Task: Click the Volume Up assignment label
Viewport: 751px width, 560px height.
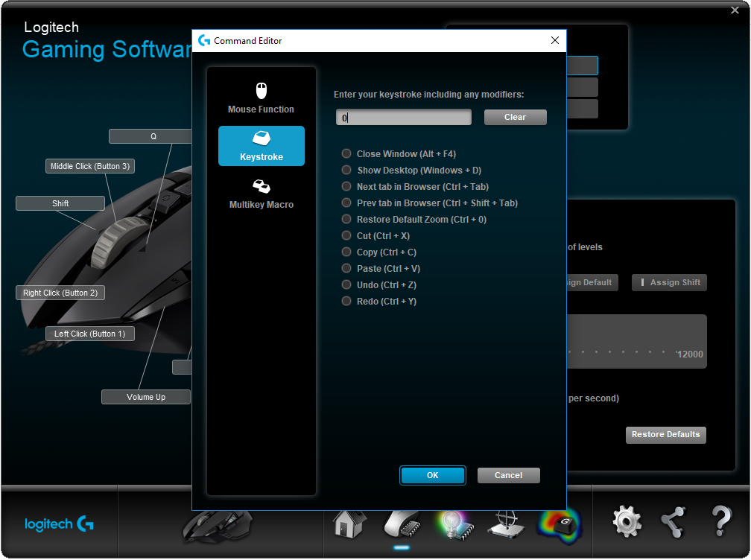Action: click(146, 397)
